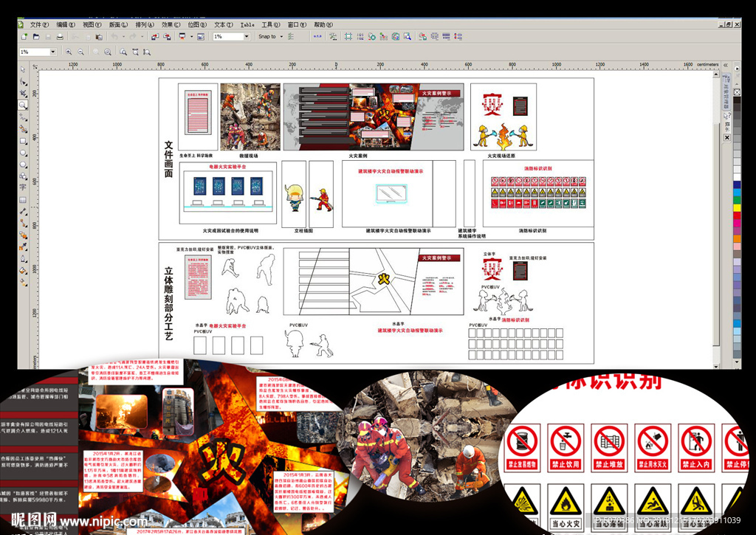756x535 pixels.
Task: Open the 窗口(W) menu
Action: 297,24
